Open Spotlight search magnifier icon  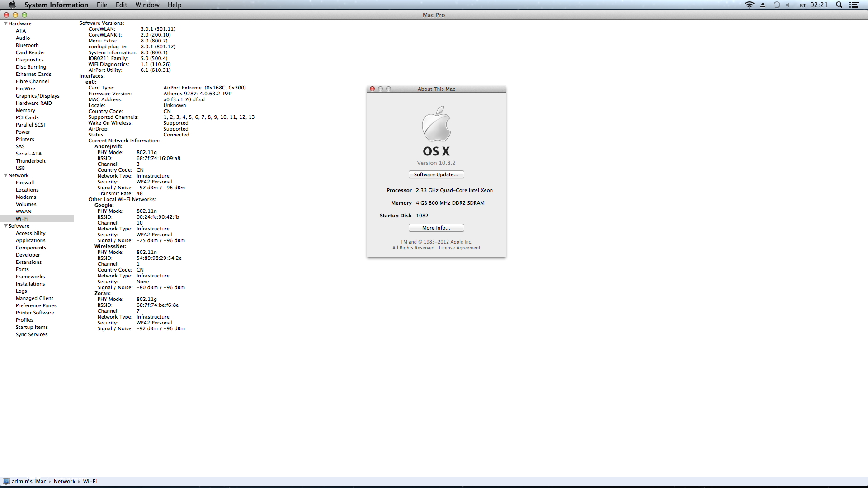[839, 5]
